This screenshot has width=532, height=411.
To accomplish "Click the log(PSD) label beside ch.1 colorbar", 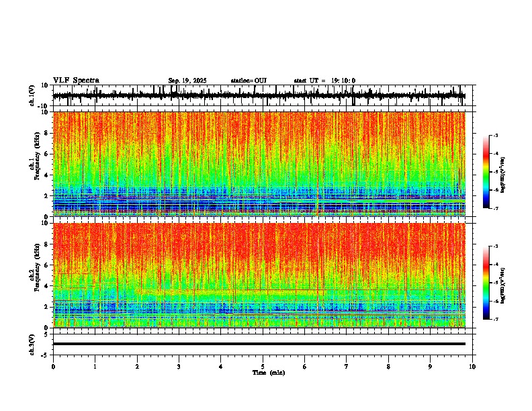I will tap(503, 175).
